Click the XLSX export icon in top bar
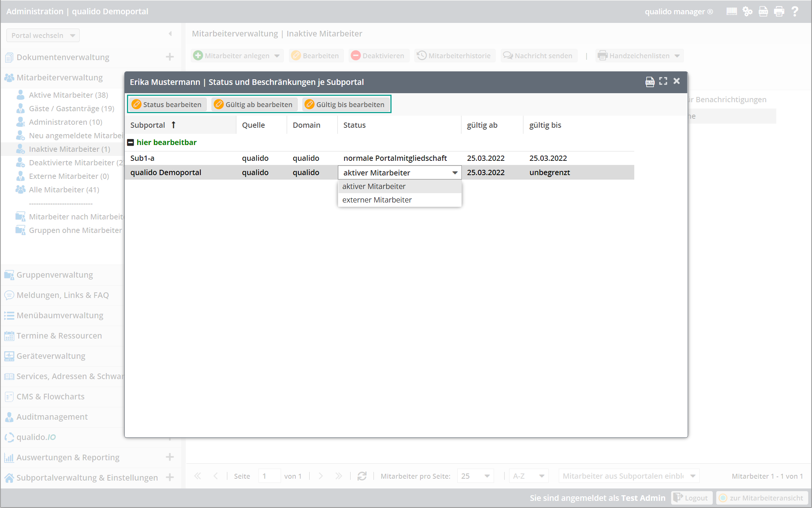Image resolution: width=812 pixels, height=508 pixels. tap(763, 11)
